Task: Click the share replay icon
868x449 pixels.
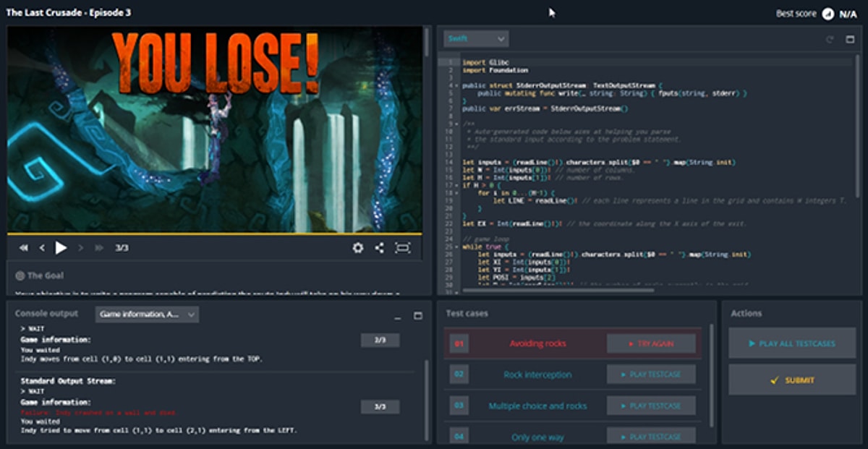Action: (x=379, y=248)
